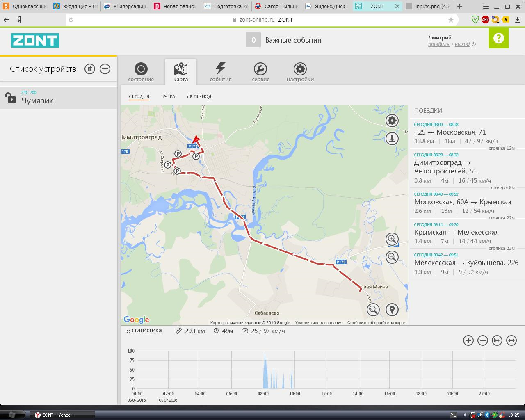Open the Сервис tab

click(x=260, y=72)
